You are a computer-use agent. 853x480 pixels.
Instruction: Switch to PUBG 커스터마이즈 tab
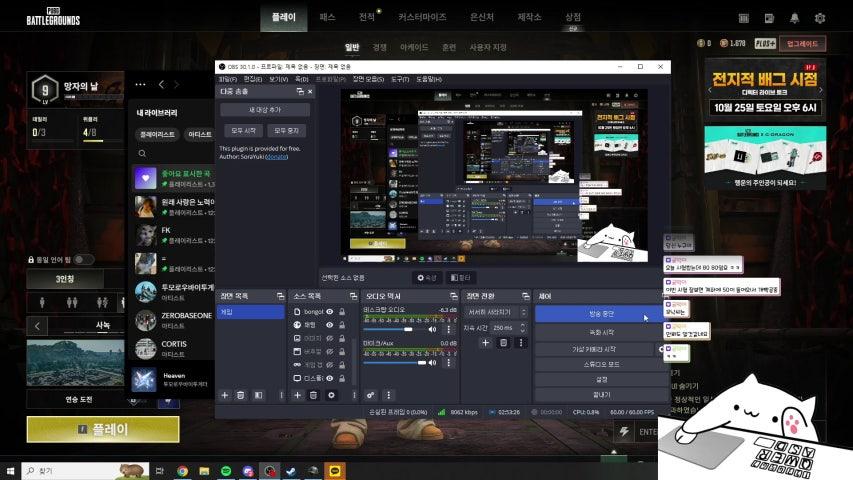point(422,17)
